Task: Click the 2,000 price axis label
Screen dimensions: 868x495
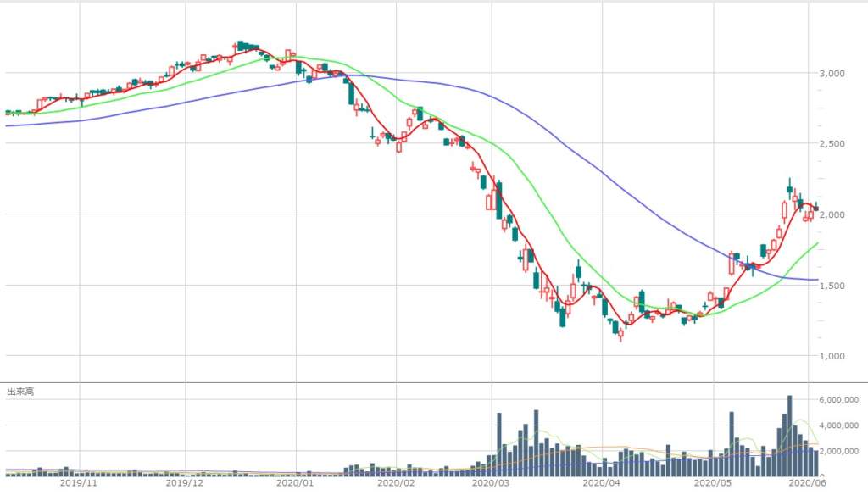Action: [x=832, y=214]
